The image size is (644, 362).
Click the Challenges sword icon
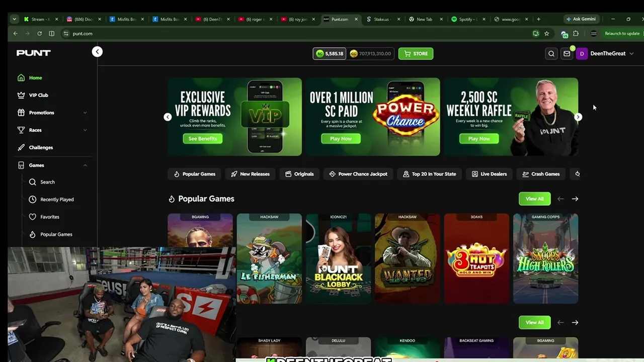(x=21, y=148)
